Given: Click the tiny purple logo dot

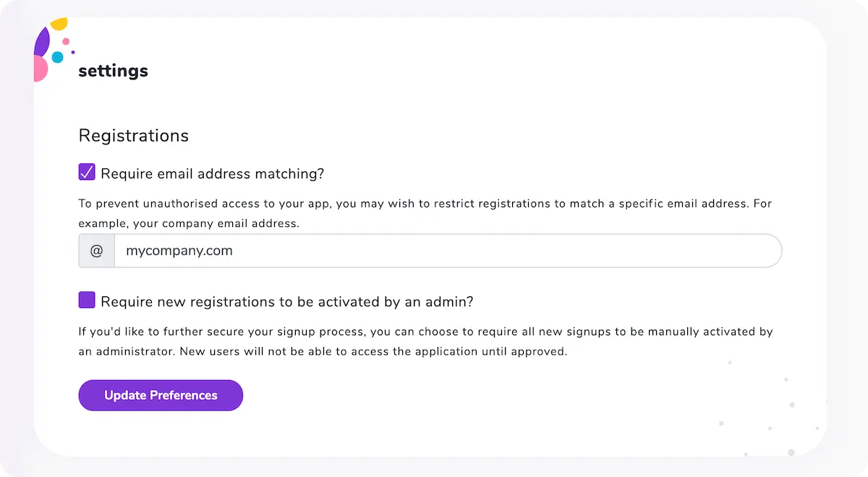Looking at the screenshot, I should (73, 52).
